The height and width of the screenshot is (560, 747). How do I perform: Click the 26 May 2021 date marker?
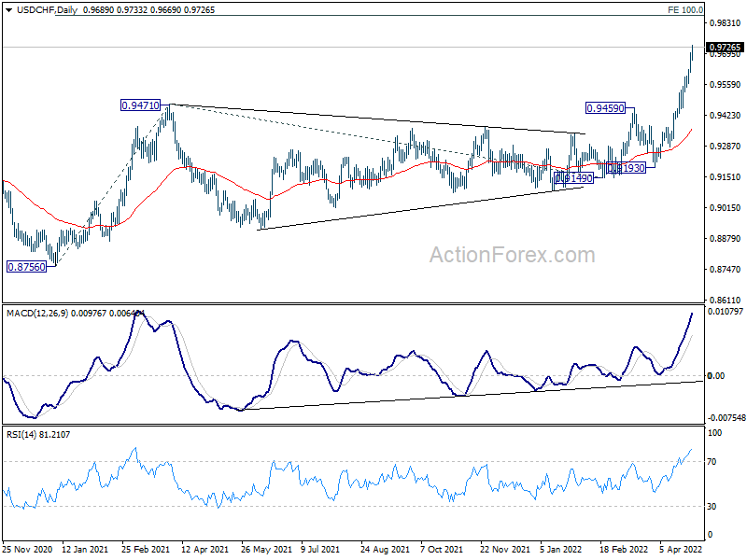point(266,549)
